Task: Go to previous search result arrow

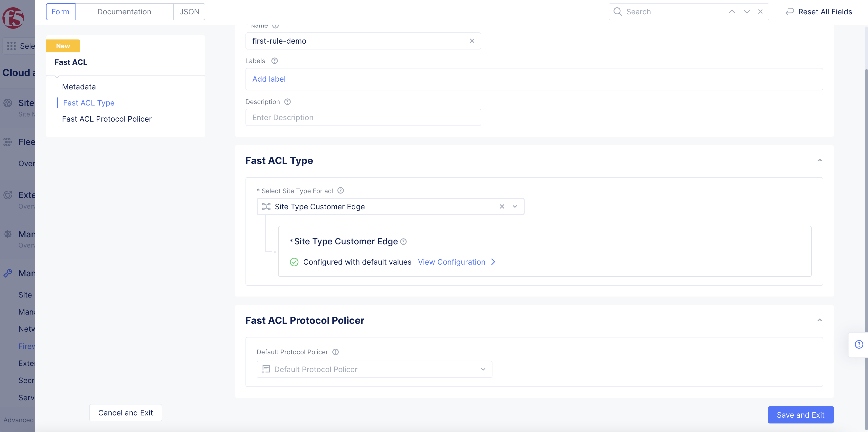Action: coord(732,12)
